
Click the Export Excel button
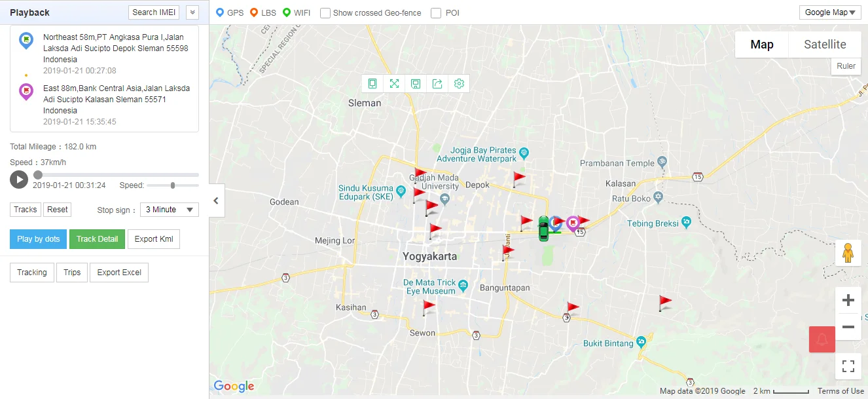point(119,273)
